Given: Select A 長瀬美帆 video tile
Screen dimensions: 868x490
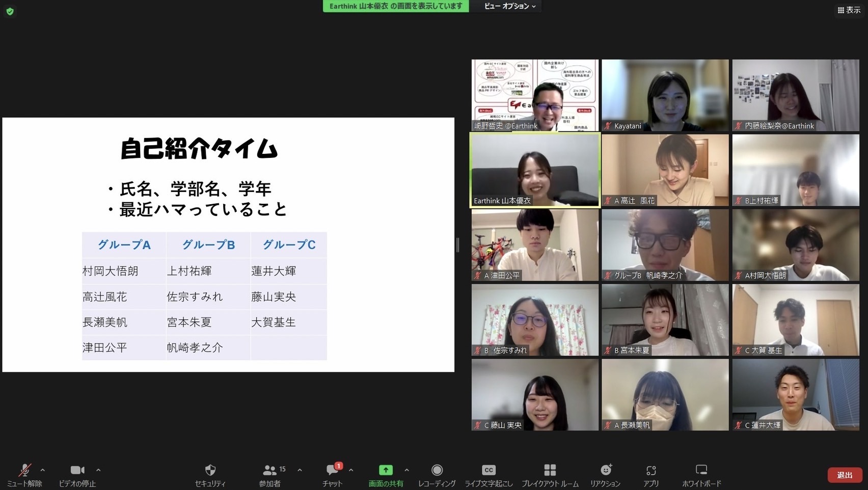Looking at the screenshot, I should [x=665, y=395].
